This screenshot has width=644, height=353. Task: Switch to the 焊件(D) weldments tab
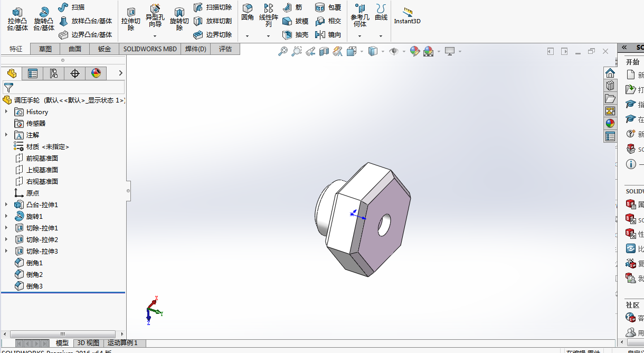click(196, 49)
